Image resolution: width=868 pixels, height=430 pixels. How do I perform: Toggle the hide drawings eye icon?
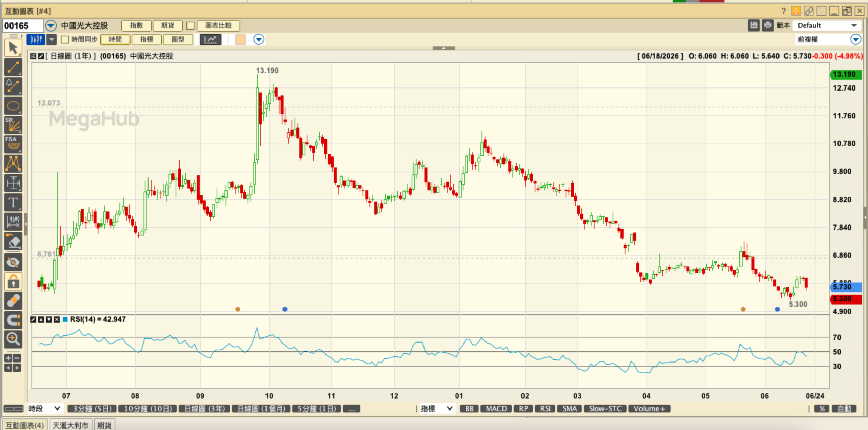point(13,262)
